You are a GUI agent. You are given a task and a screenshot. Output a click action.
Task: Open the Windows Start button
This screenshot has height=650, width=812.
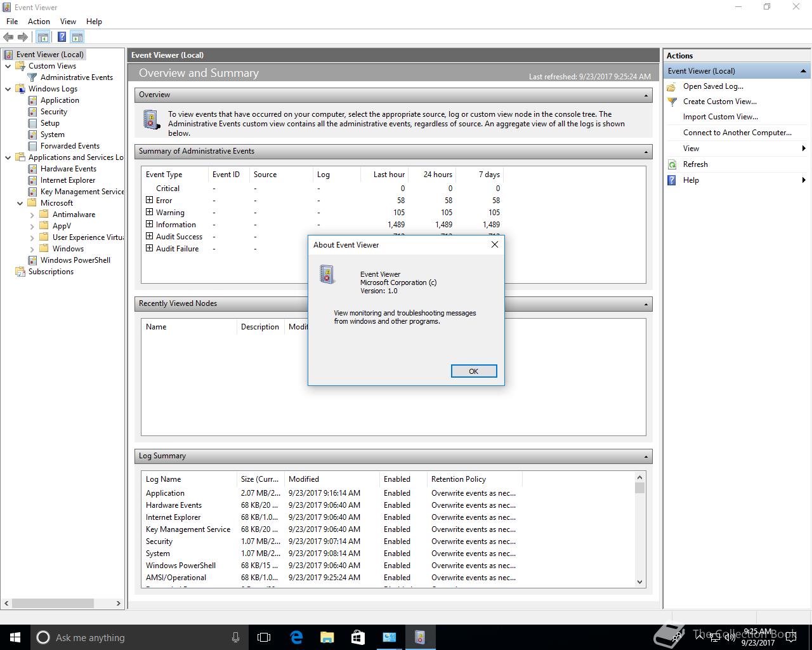pyautogui.click(x=15, y=637)
